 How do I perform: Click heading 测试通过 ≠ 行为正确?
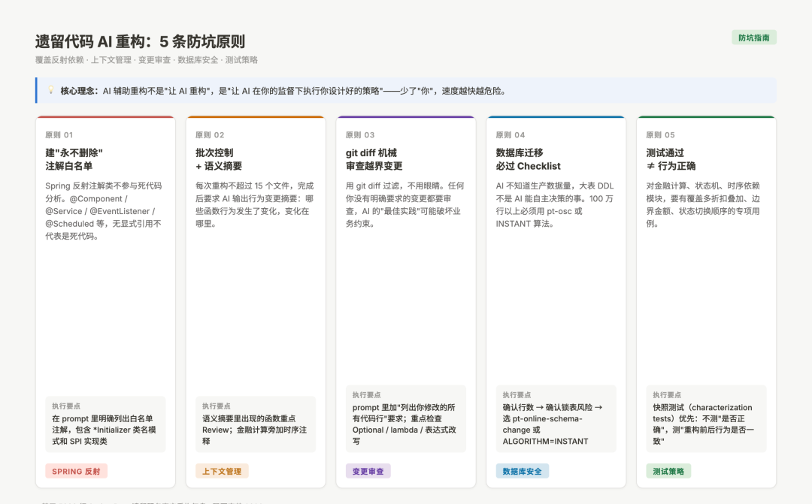point(671,159)
